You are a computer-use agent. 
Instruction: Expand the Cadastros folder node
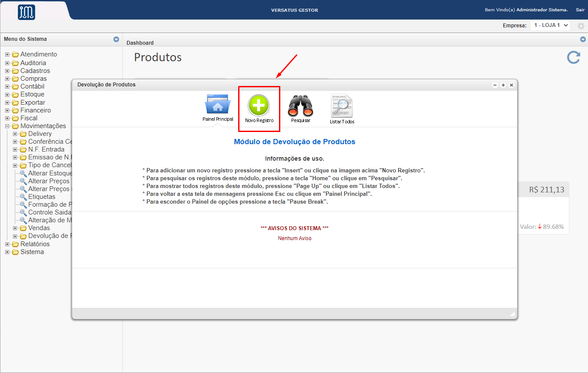7,71
